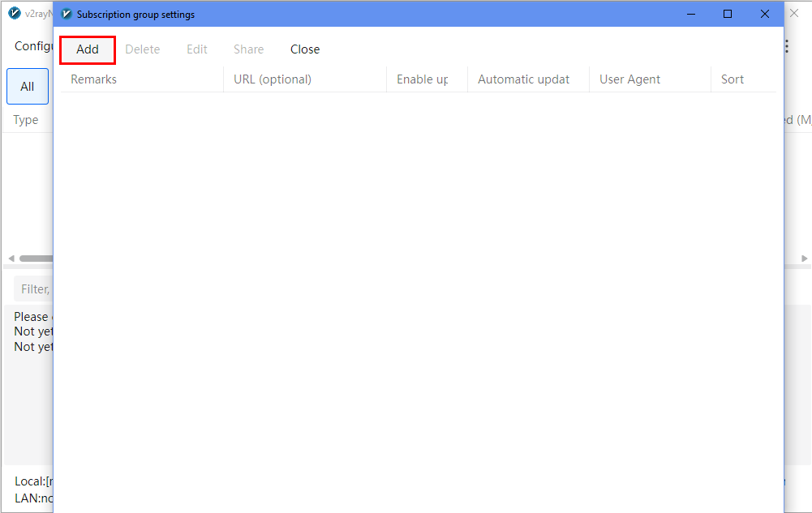Click the Subscription group settings window icon
Screen dimensions: 812x513
[67, 14]
